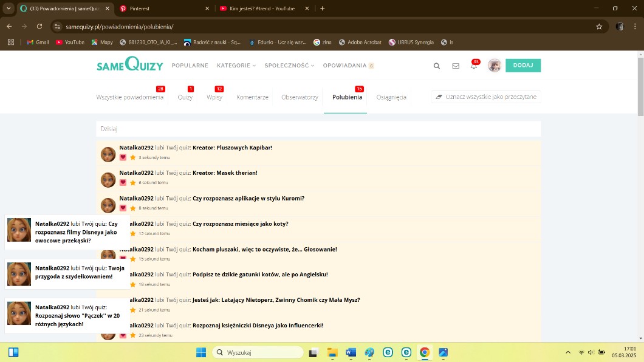Open the Word app in the taskbar
This screenshot has width=644, height=362.
click(351, 352)
